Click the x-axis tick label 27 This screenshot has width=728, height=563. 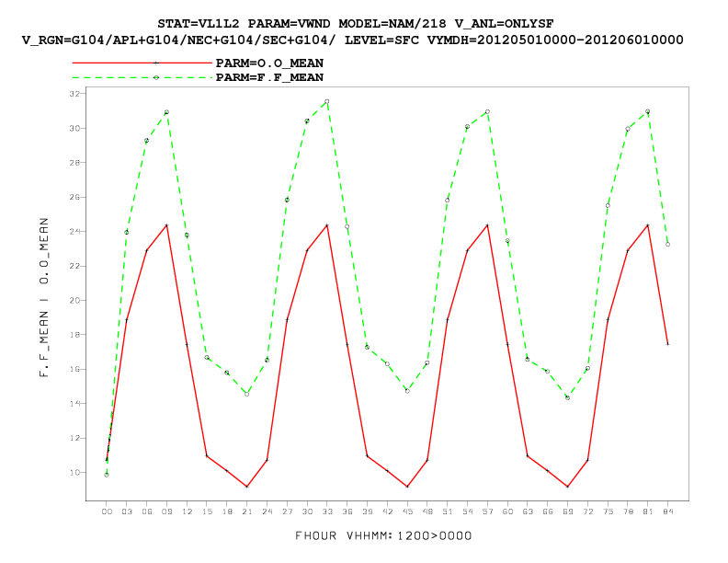[287, 511]
